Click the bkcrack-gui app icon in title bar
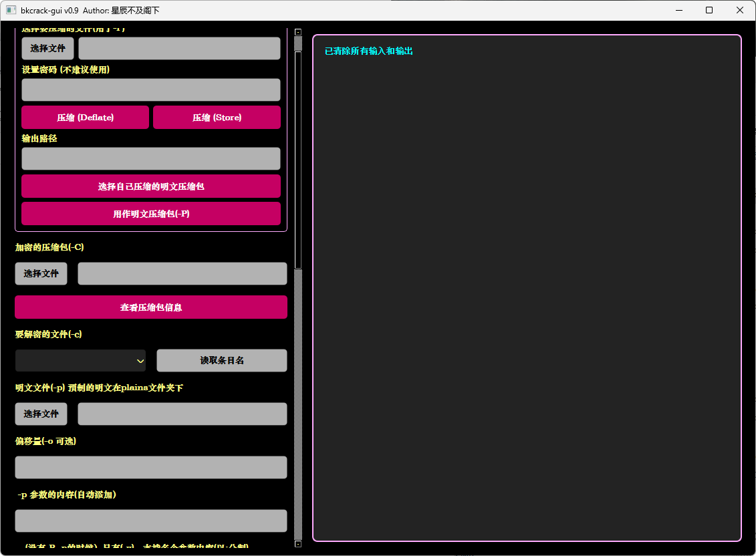Screen dimensions: 756x556 pyautogui.click(x=11, y=10)
